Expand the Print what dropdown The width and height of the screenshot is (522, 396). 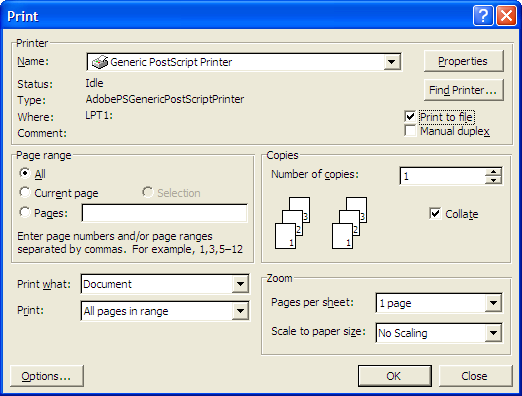pyautogui.click(x=240, y=284)
